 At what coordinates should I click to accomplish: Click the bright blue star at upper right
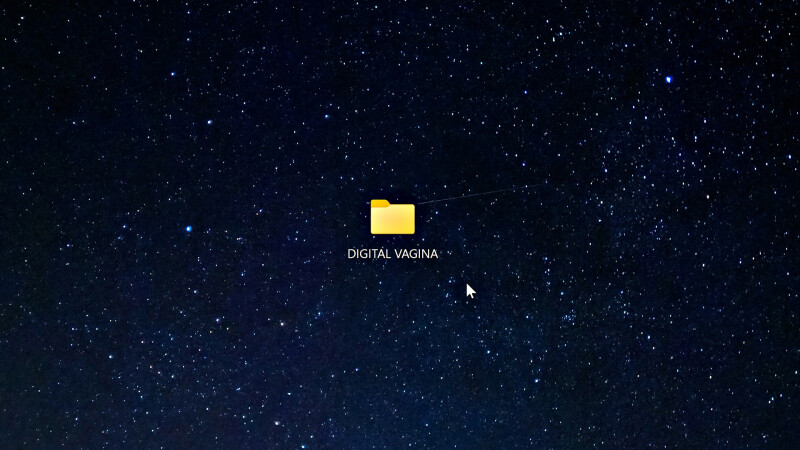click(x=668, y=79)
